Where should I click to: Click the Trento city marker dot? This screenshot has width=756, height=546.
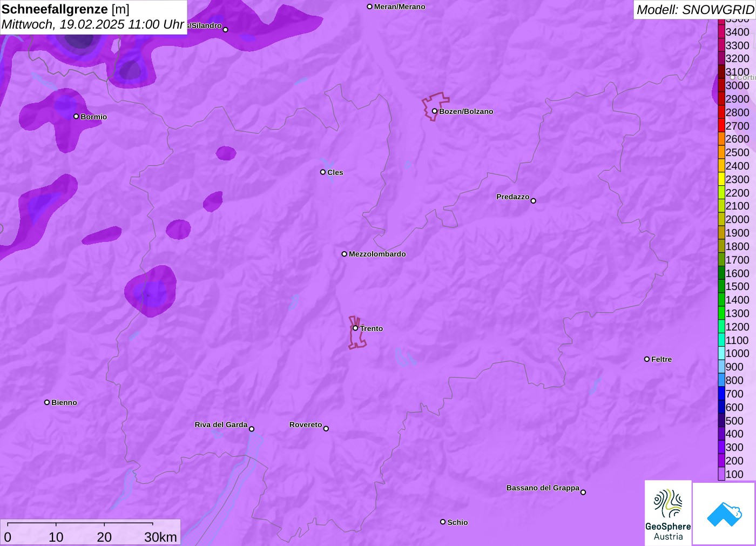355,328
